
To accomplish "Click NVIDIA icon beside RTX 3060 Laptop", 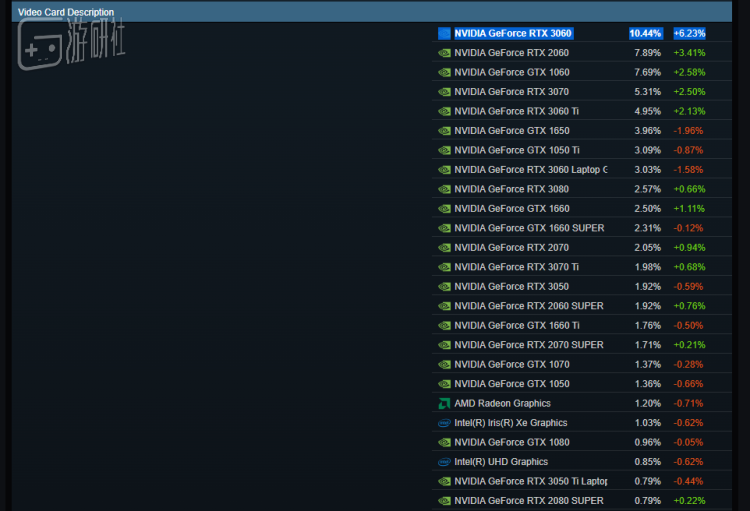I will [x=444, y=170].
